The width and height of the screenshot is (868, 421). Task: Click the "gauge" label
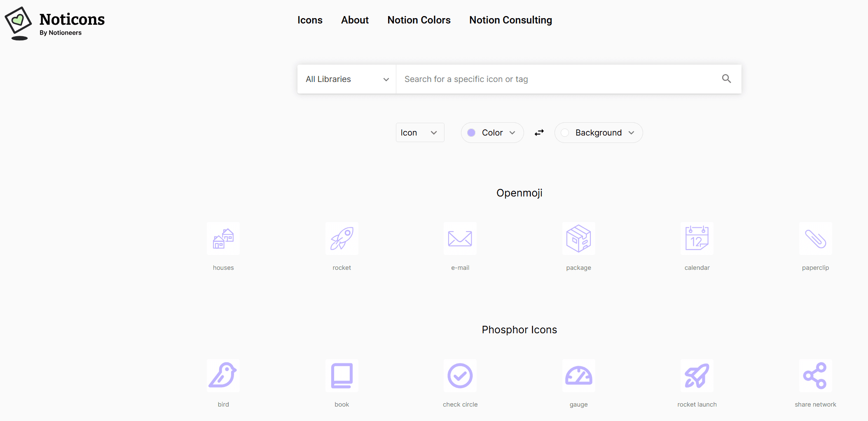tap(579, 405)
